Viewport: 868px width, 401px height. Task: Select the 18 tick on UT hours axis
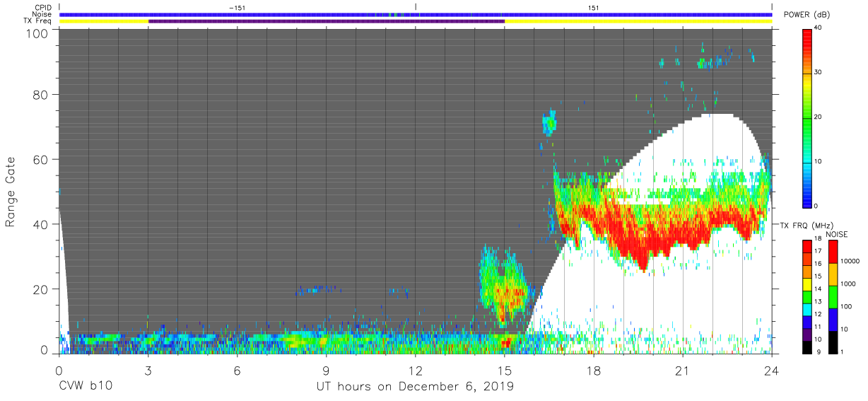coord(593,370)
